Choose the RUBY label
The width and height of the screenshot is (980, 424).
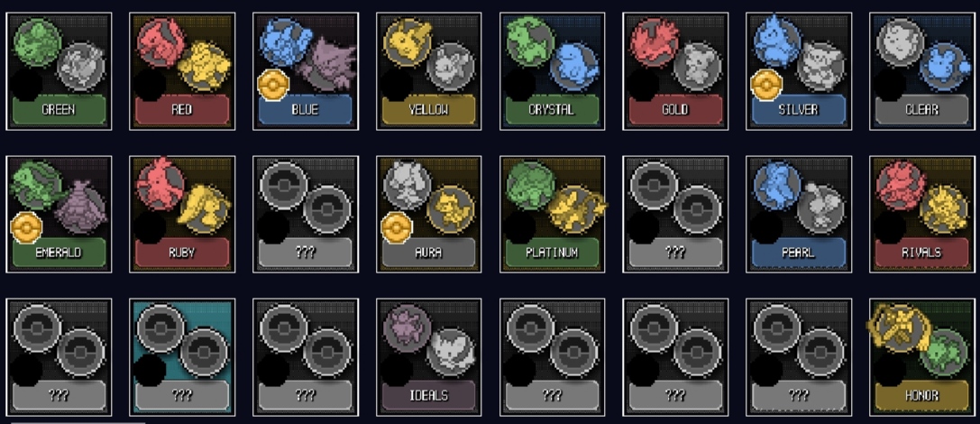coord(182,253)
